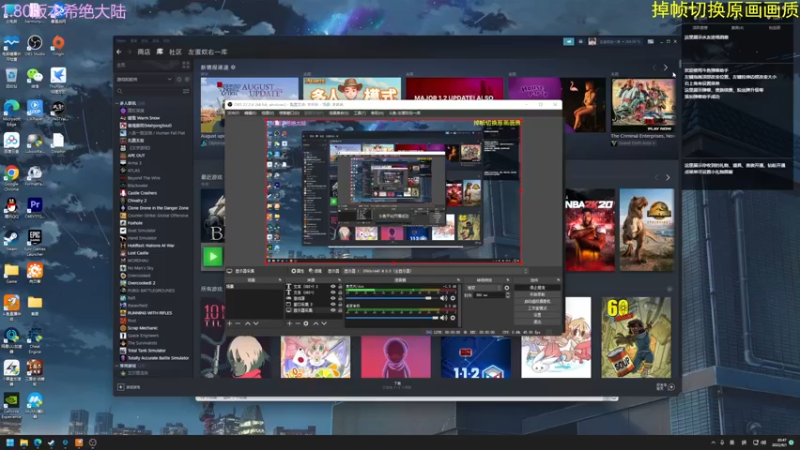Click 停止推流 in OBS controls
The width and height of the screenshot is (800, 450).
coord(537,288)
